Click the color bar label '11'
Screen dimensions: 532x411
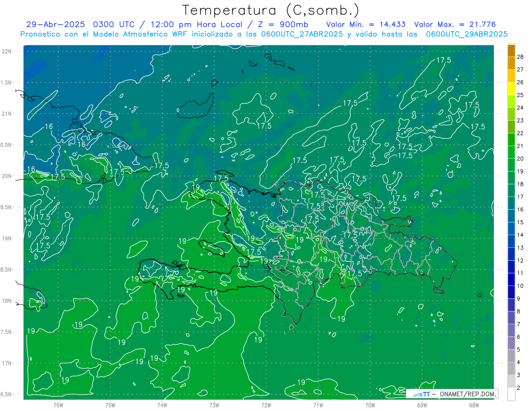(x=520, y=273)
